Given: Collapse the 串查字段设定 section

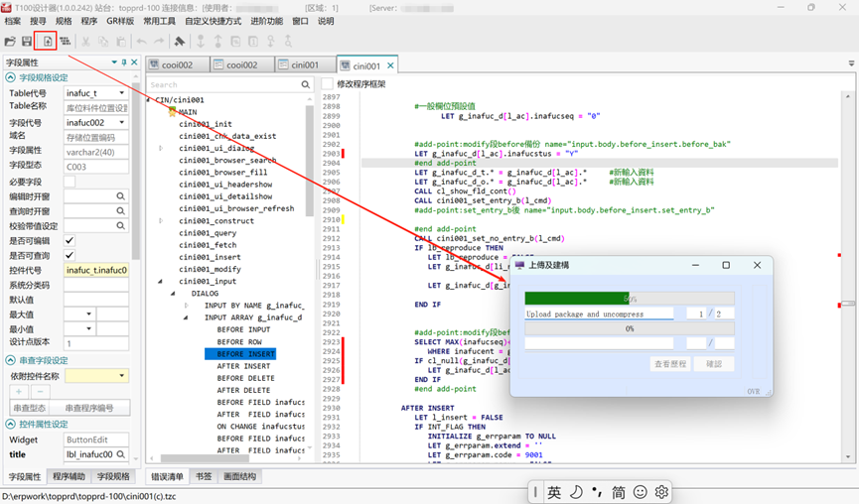Looking at the screenshot, I should click(10, 360).
